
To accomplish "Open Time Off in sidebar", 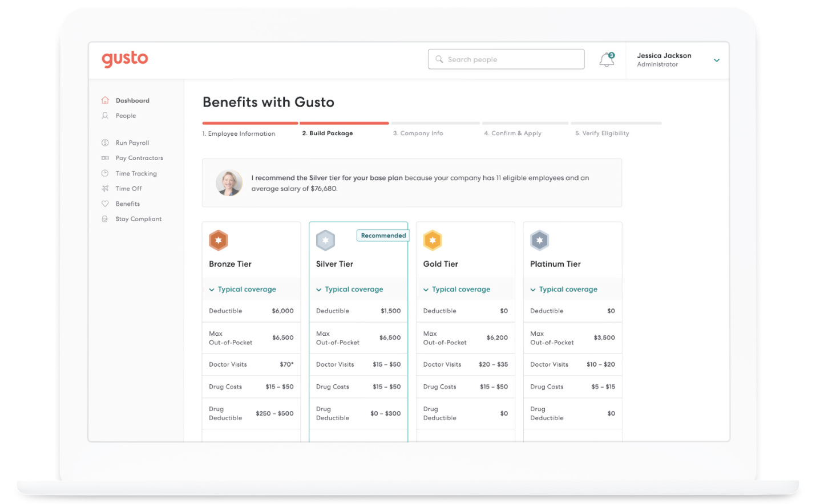I will click(x=128, y=189).
